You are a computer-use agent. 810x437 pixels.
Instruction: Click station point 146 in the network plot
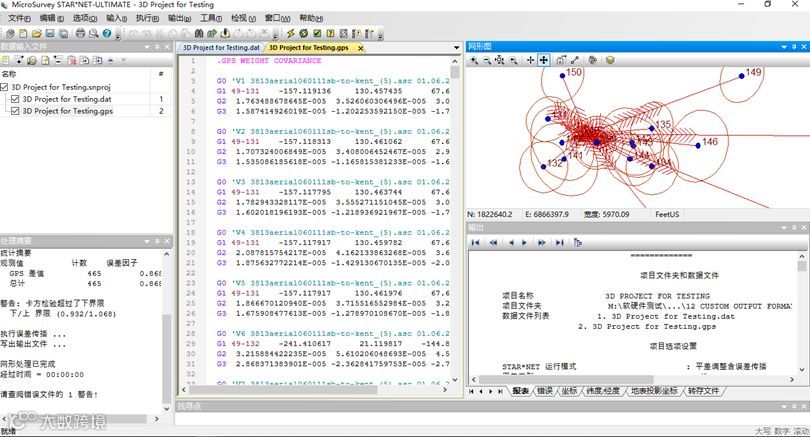[698, 146]
